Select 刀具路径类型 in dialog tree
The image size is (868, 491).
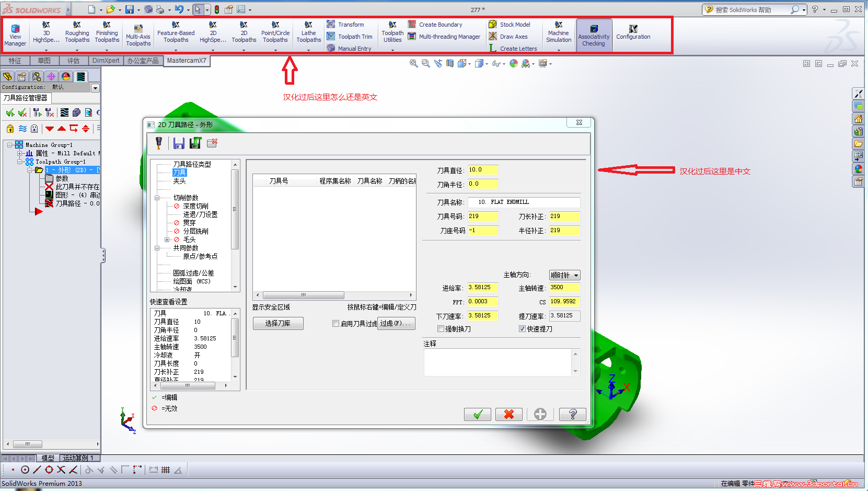click(x=192, y=164)
